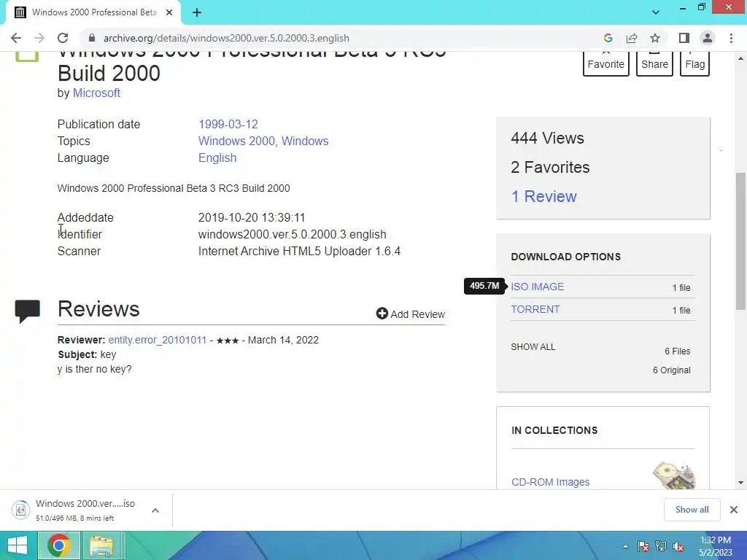
Task: Jump to the 1 Review link
Action: pyautogui.click(x=543, y=196)
